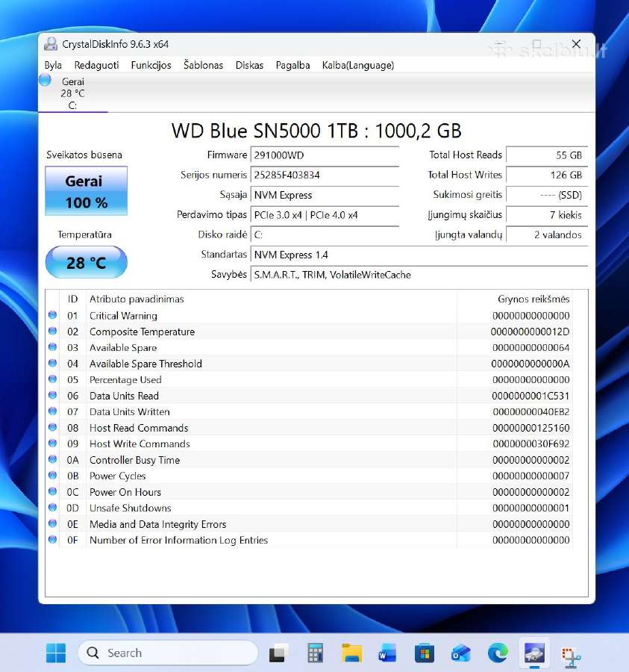Click the power-on count value 7 kiekis

pos(547,215)
